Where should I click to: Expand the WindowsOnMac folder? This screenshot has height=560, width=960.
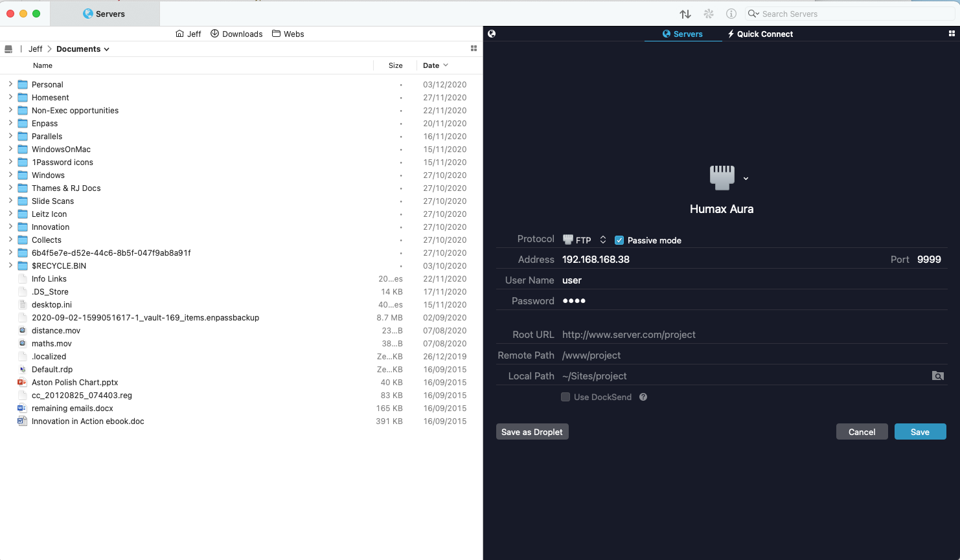coord(10,149)
